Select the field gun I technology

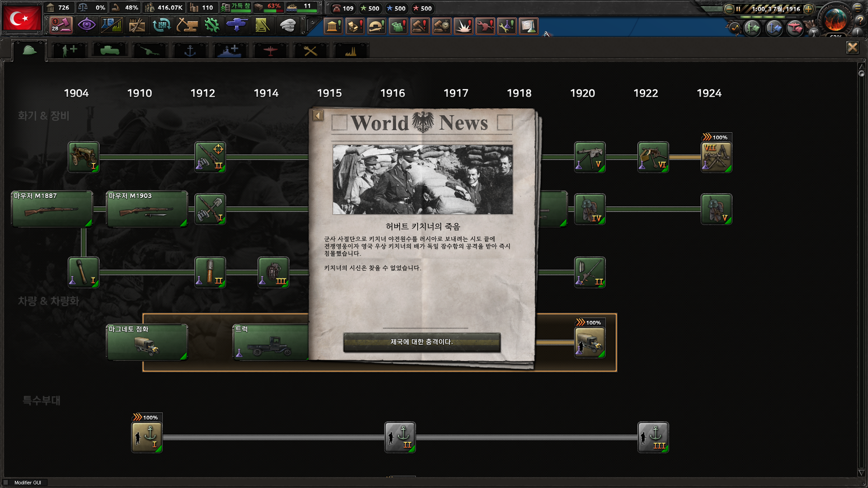point(84,157)
